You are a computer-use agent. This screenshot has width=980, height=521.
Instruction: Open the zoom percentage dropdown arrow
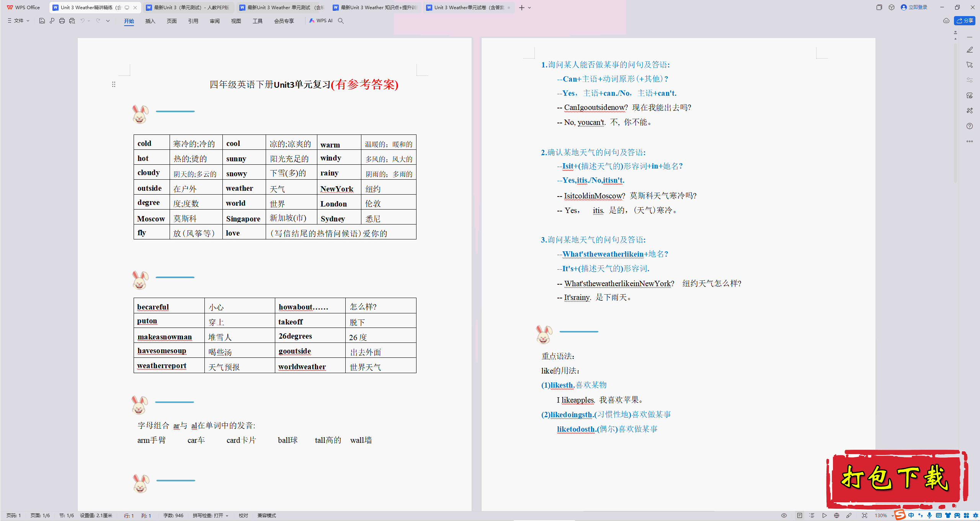pos(892,516)
